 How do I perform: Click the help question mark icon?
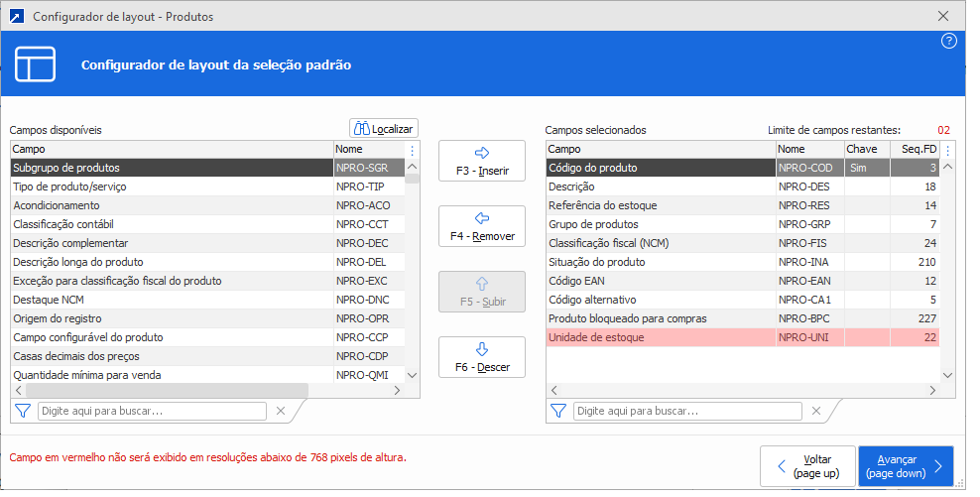(948, 41)
